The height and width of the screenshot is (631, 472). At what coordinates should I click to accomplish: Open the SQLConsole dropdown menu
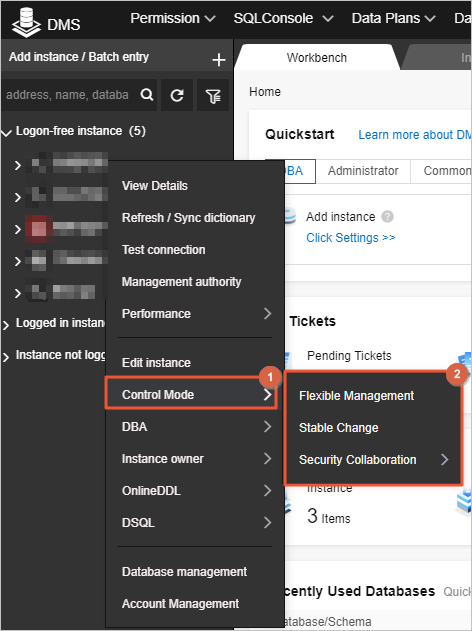283,19
